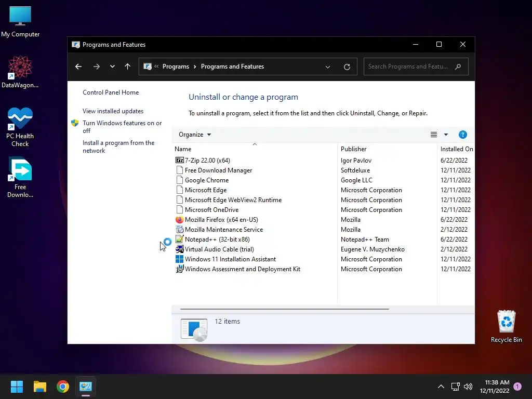This screenshot has height=399, width=532.
Task: Click the Microsoft Edge WebView2 Runtime icon
Action: 179,200
